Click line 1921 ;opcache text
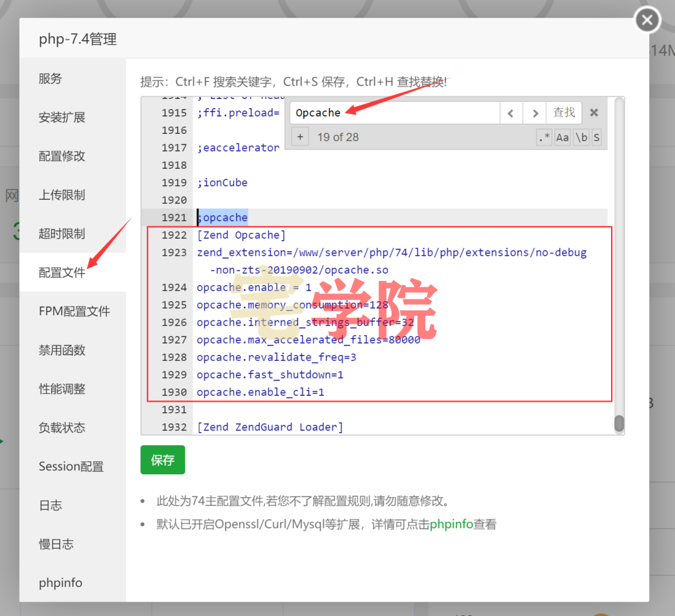The width and height of the screenshot is (675, 616). pyautogui.click(x=223, y=218)
